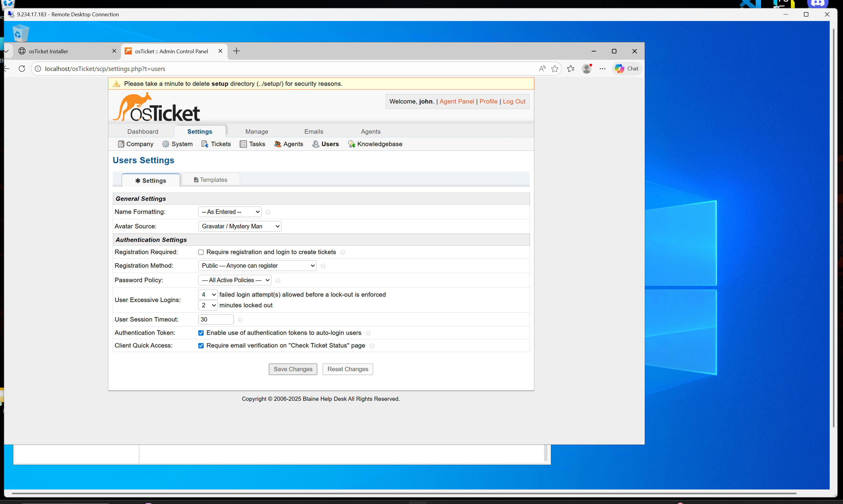Click the browser refresh icon
The image size is (843, 504).
(22, 69)
